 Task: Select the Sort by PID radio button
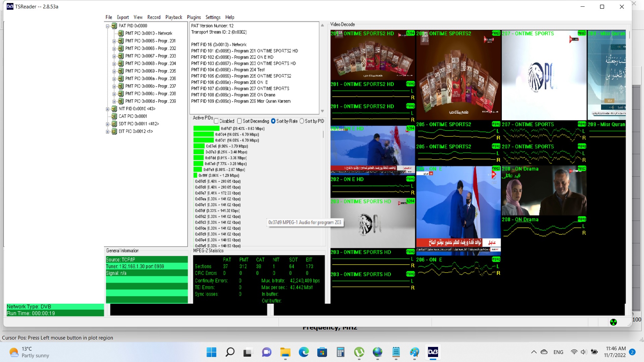(302, 121)
